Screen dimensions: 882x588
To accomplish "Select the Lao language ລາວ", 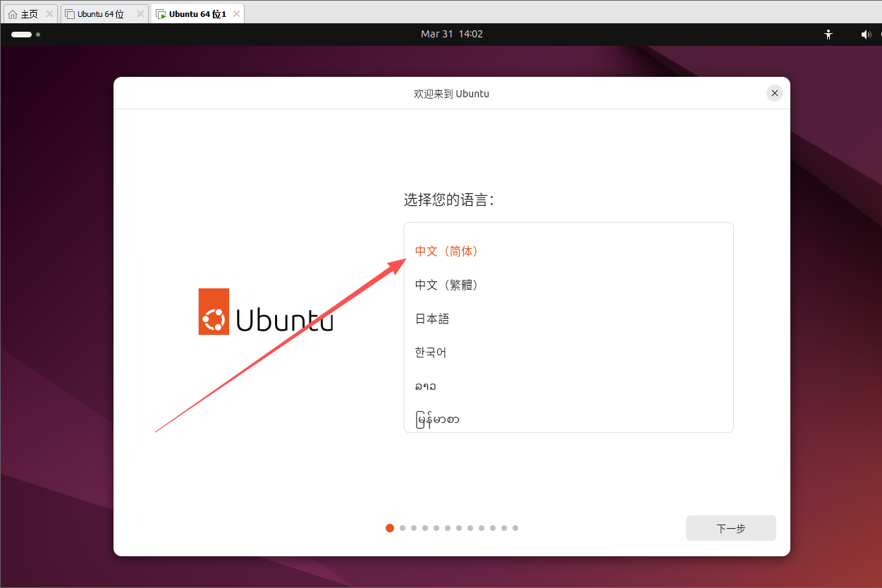I will click(568, 386).
